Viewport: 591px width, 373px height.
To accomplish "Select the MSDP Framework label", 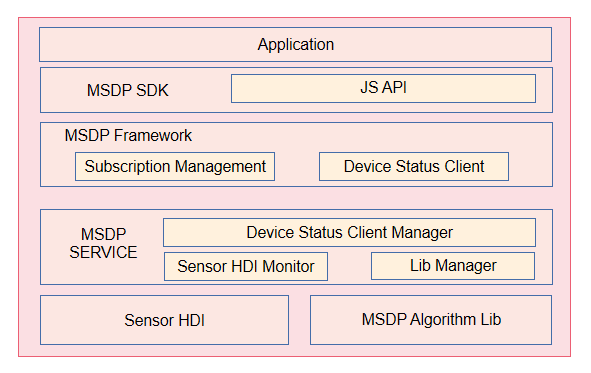I will 128,136.
